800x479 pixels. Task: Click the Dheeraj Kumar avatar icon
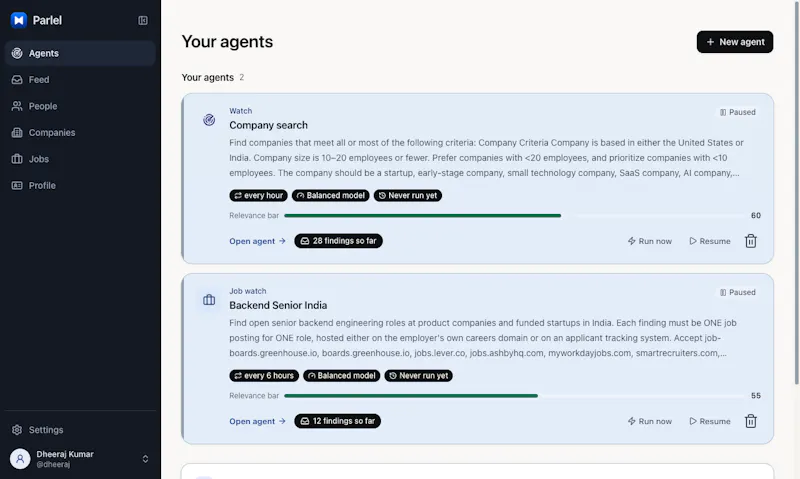coord(20,459)
